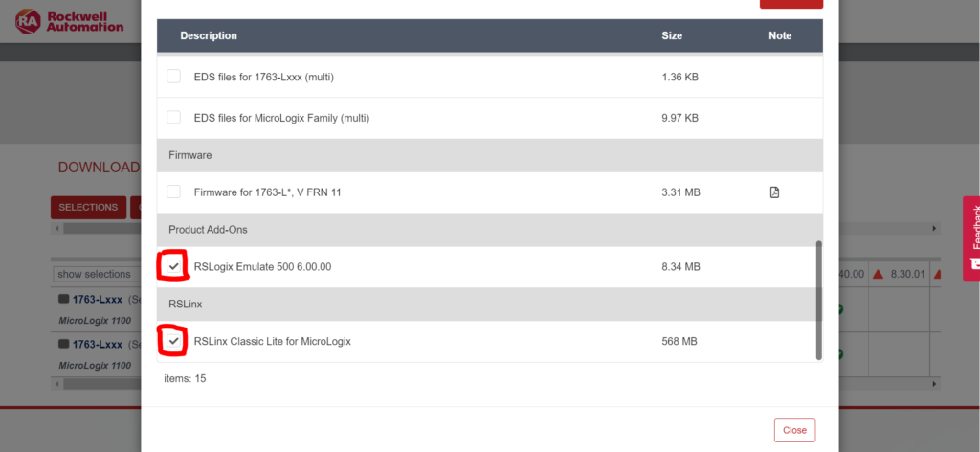Viewport: 980px width, 452px height.
Task: Click the Rockwell Automation logo
Action: (x=70, y=21)
